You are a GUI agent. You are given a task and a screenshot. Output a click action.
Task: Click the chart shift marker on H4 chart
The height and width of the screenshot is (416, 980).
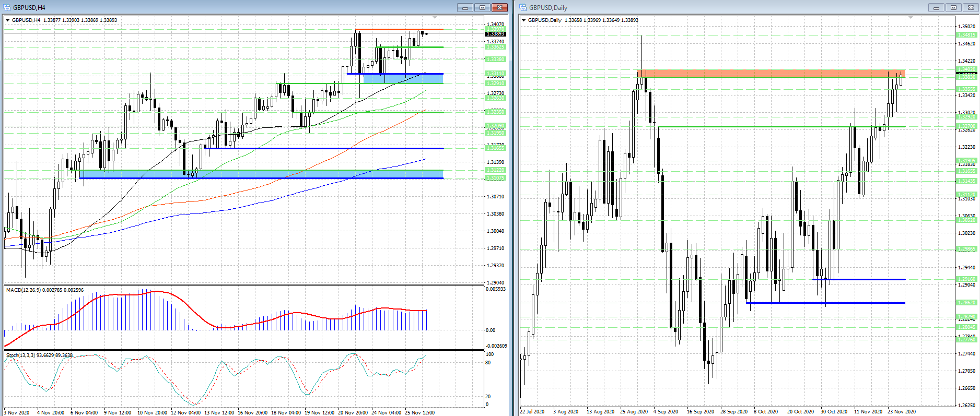click(435, 18)
